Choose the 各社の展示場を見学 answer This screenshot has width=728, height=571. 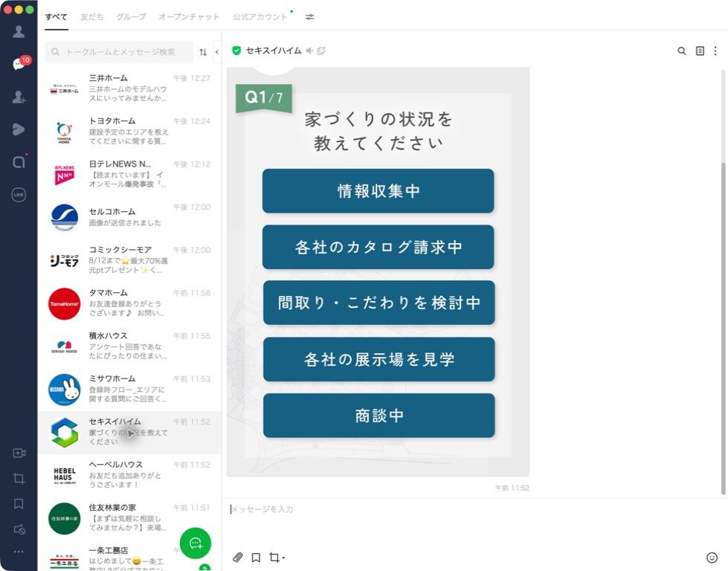[x=379, y=359]
